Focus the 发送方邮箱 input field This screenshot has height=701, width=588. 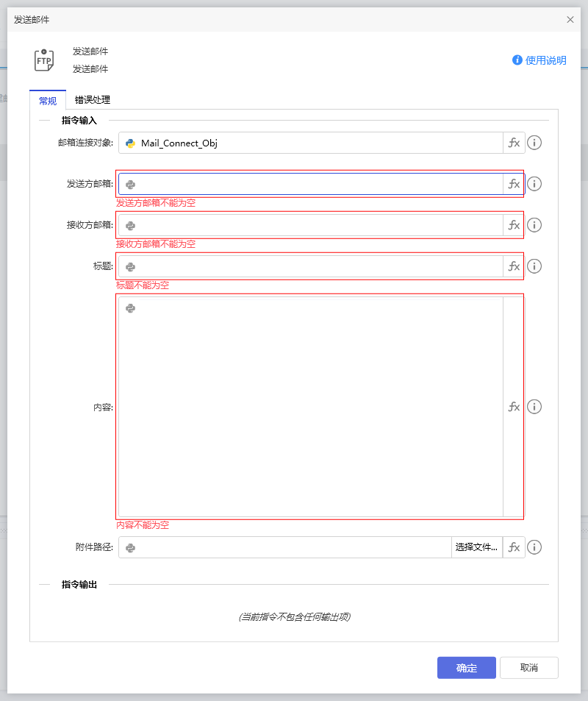click(316, 184)
